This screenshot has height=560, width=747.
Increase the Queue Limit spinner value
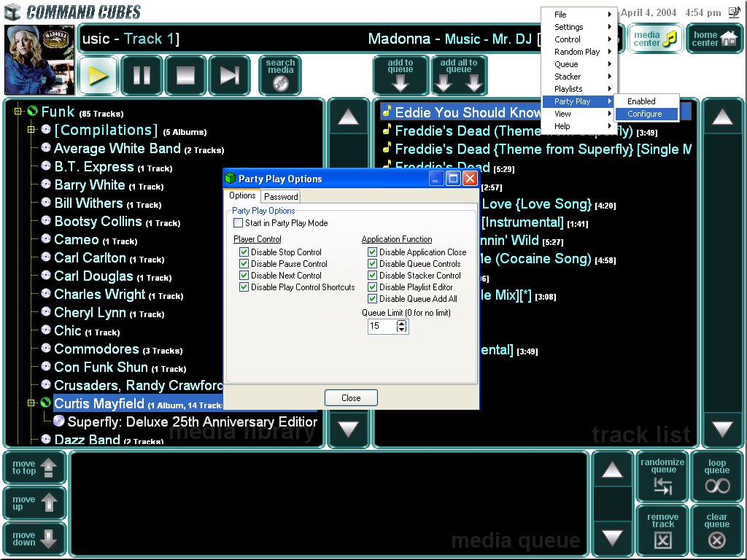pos(401,323)
